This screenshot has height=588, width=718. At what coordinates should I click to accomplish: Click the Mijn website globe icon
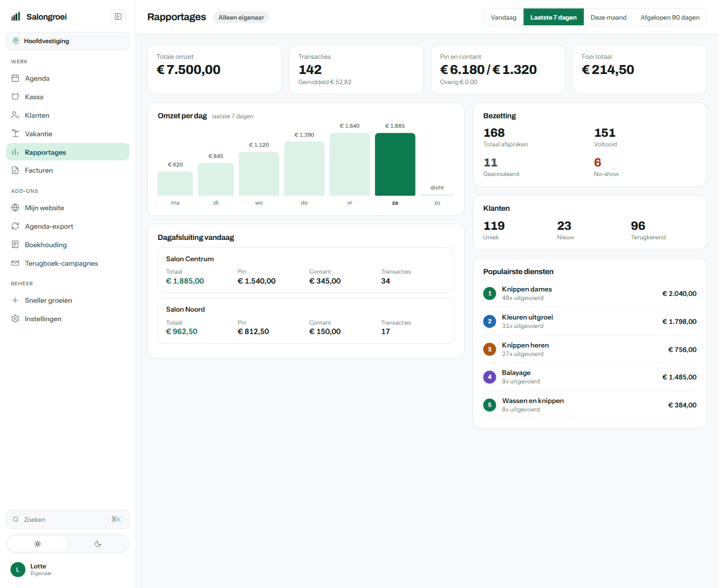click(15, 208)
